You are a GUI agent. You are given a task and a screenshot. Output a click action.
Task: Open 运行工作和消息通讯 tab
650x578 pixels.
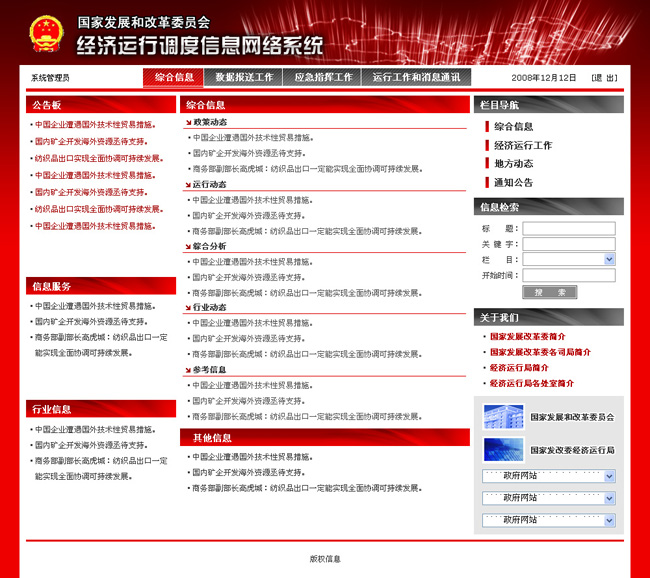[x=416, y=78]
